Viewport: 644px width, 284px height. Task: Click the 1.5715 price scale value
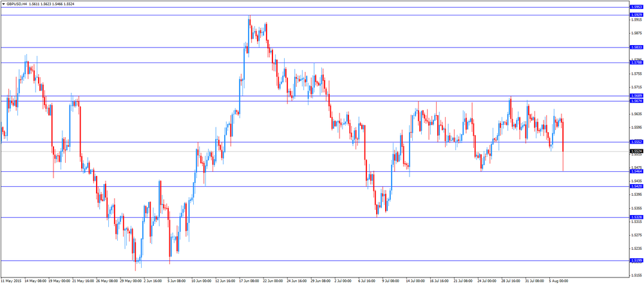[636, 87]
